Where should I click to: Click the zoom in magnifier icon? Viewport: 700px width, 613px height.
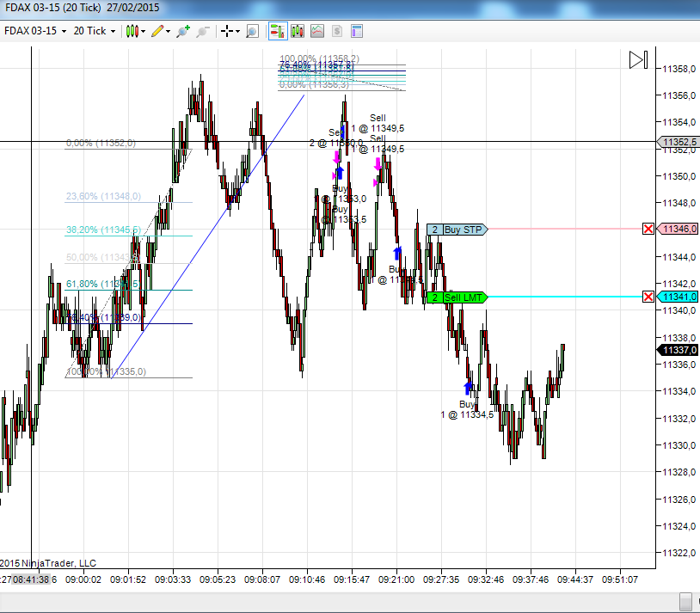(183, 31)
